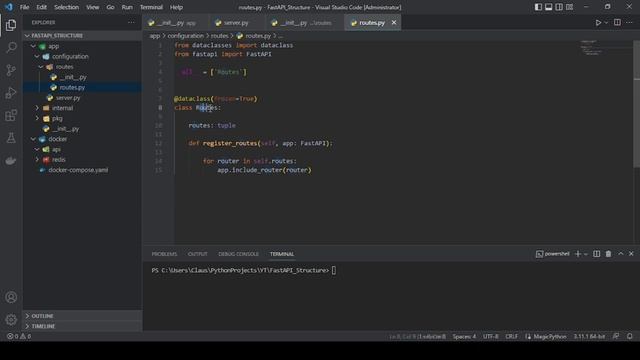Collapse the configuration folder

pos(82,56)
